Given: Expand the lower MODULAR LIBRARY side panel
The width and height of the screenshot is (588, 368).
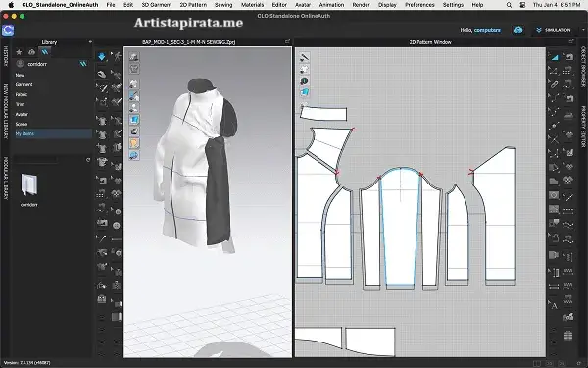Looking at the screenshot, I should click(x=5, y=179).
